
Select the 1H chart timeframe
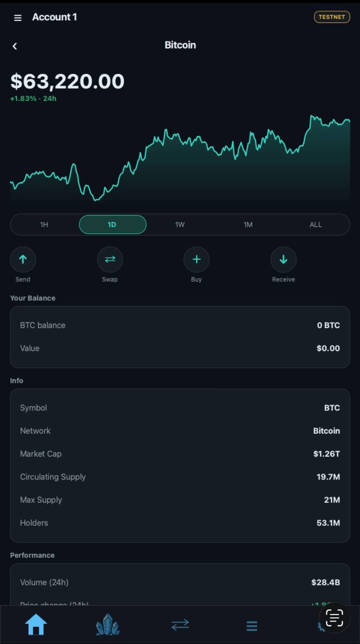pos(44,224)
